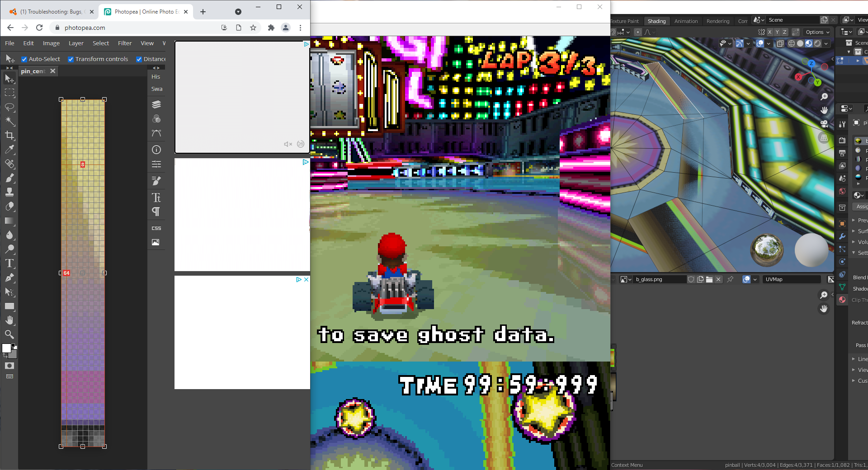Open the CSS panel in Photopea
Image resolution: width=868 pixels, height=470 pixels.
pyautogui.click(x=156, y=228)
